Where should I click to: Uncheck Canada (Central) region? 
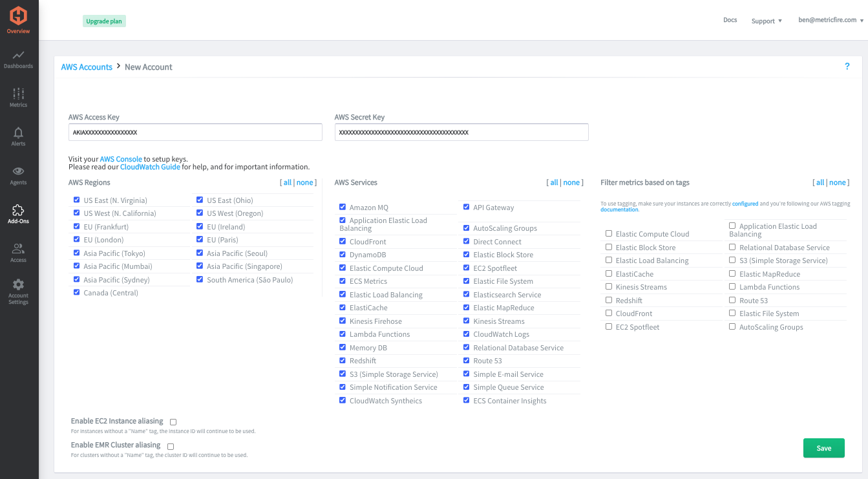click(77, 292)
